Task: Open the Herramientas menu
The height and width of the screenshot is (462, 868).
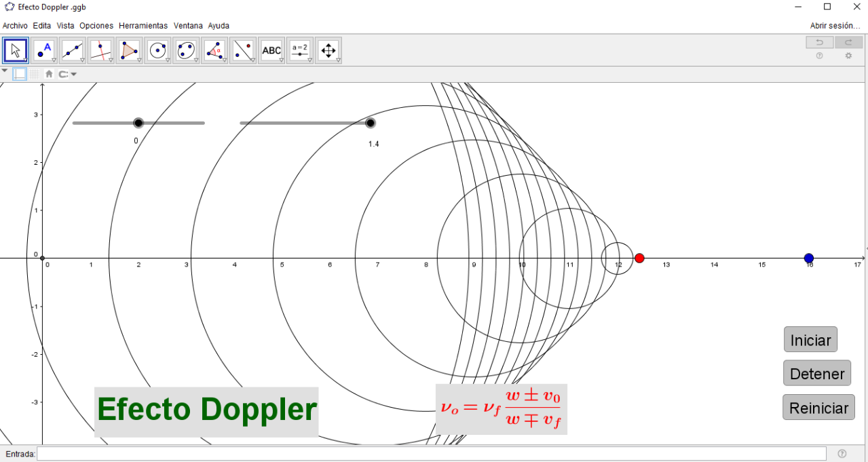Action: pyautogui.click(x=143, y=26)
